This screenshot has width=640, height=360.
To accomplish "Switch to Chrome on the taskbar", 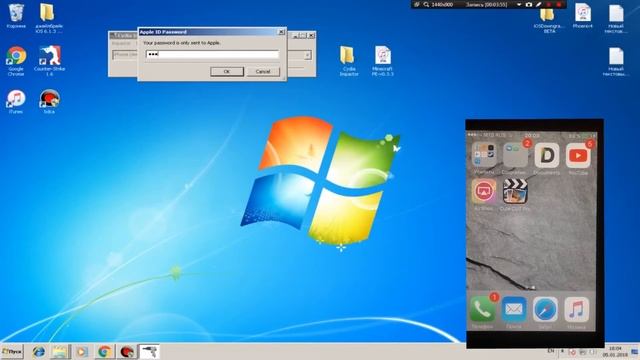I will pyautogui.click(x=104, y=351).
